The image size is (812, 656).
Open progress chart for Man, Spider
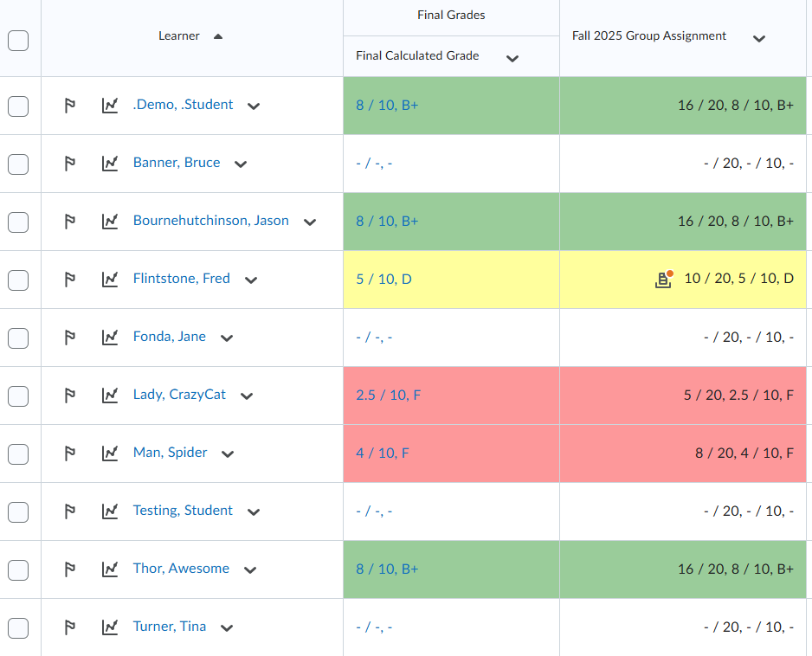click(110, 453)
